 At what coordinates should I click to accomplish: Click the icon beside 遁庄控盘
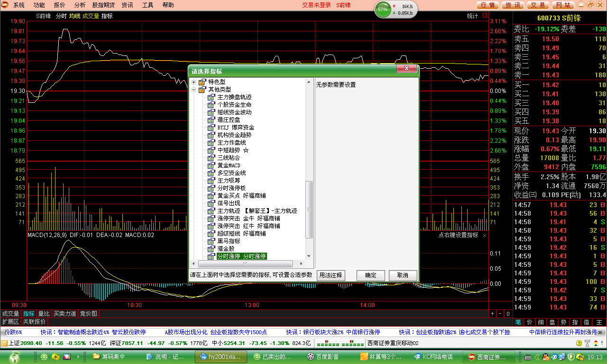(x=212, y=120)
